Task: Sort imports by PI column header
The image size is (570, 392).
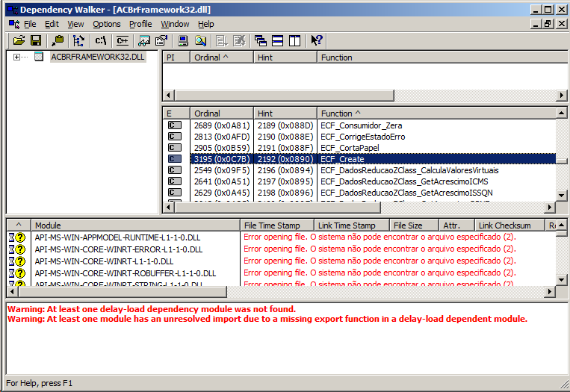Action: point(176,57)
